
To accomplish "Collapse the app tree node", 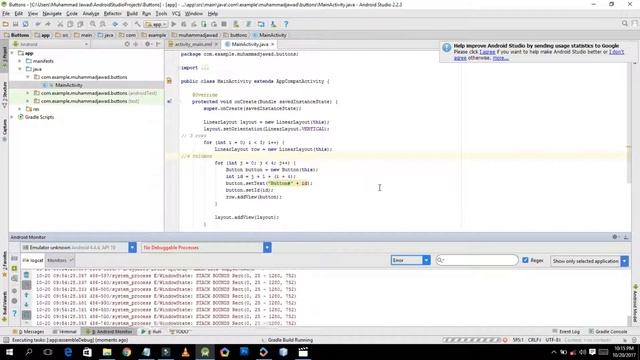I will pyautogui.click(x=12, y=53).
